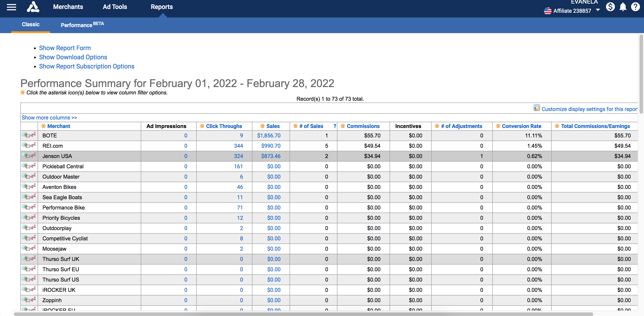Screen dimensions: 644x316
Task: Click Customize display settings for this report
Action: (589, 109)
